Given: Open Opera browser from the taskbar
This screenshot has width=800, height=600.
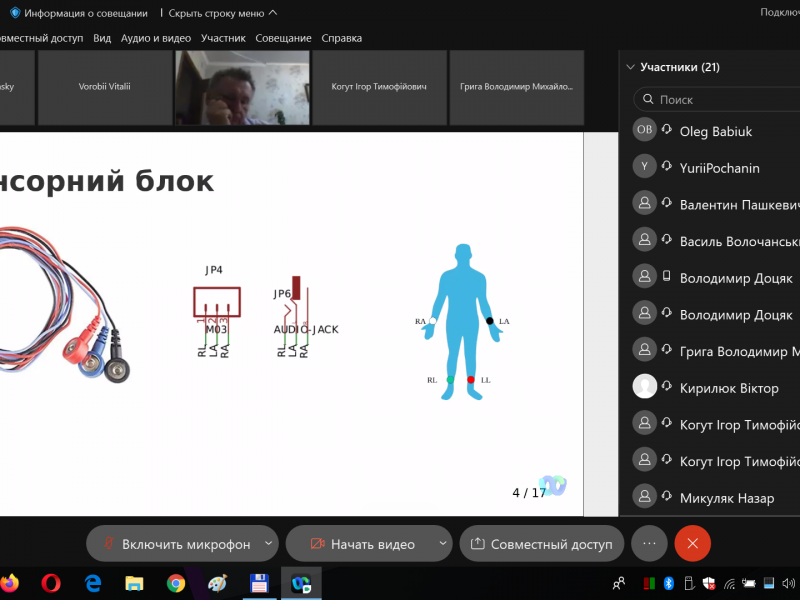Looking at the screenshot, I should [52, 583].
